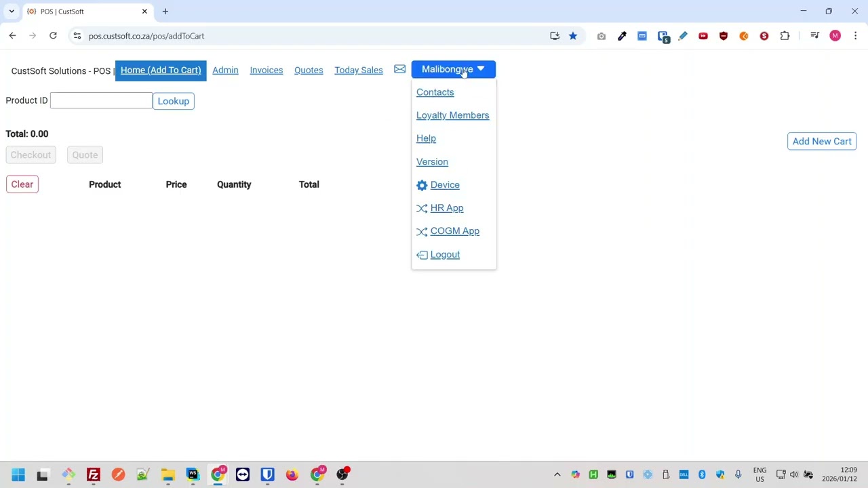
Task: Select the Product column header
Action: click(104, 184)
